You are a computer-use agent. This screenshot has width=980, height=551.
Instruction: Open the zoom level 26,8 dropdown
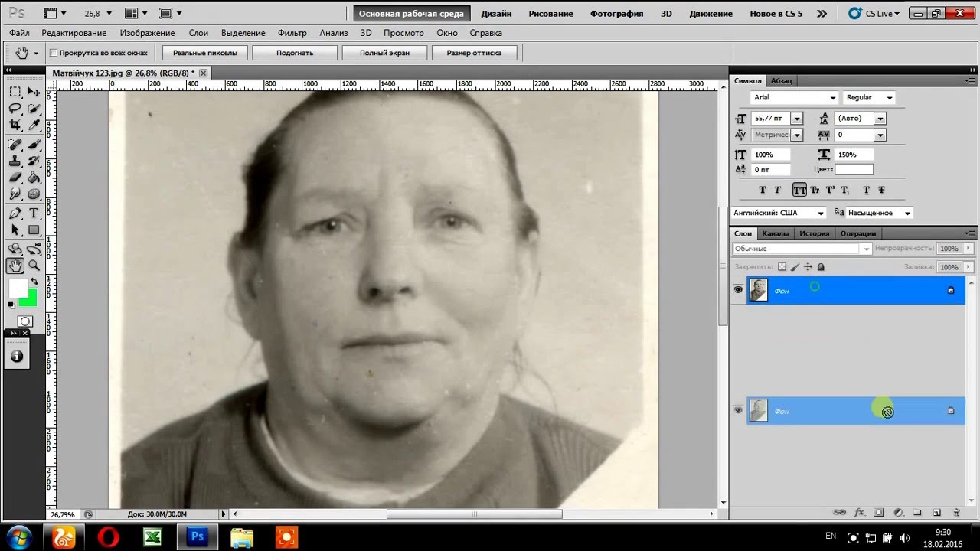click(x=109, y=14)
